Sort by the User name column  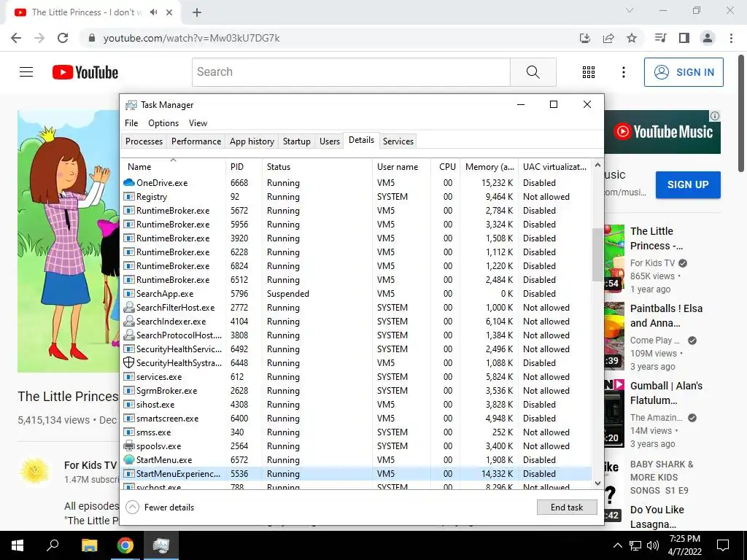tap(402, 167)
